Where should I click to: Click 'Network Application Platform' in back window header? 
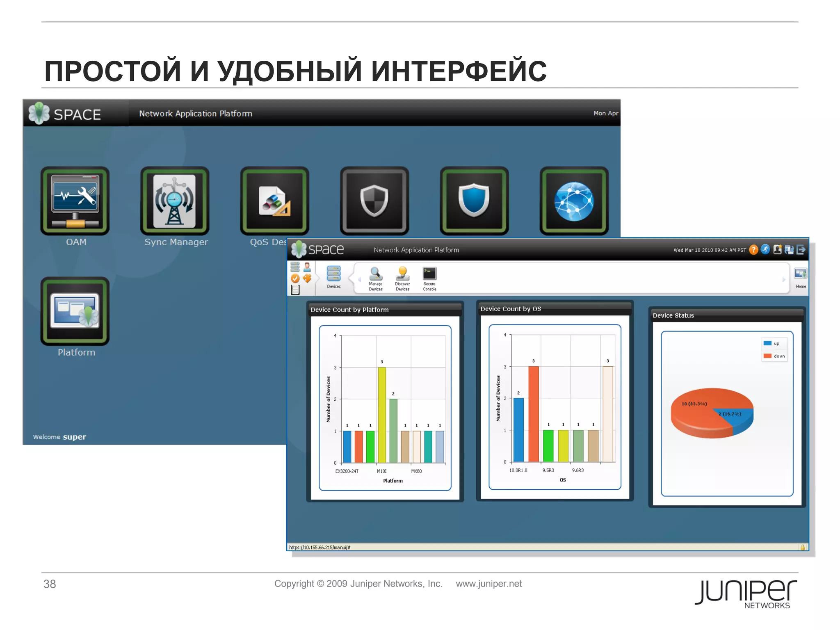[x=196, y=114]
